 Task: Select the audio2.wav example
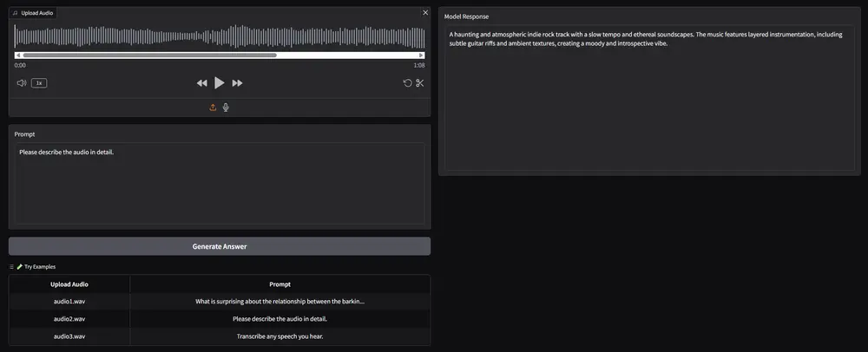coord(69,319)
